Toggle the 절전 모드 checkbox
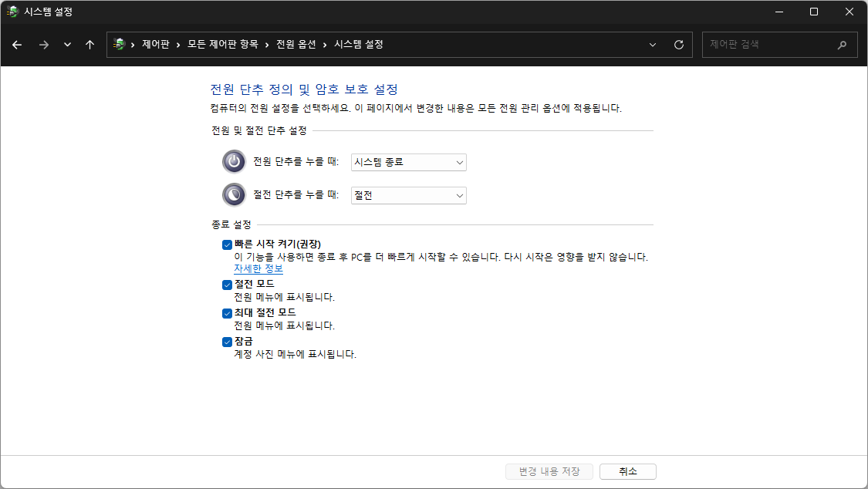868x489 pixels. pyautogui.click(x=227, y=285)
